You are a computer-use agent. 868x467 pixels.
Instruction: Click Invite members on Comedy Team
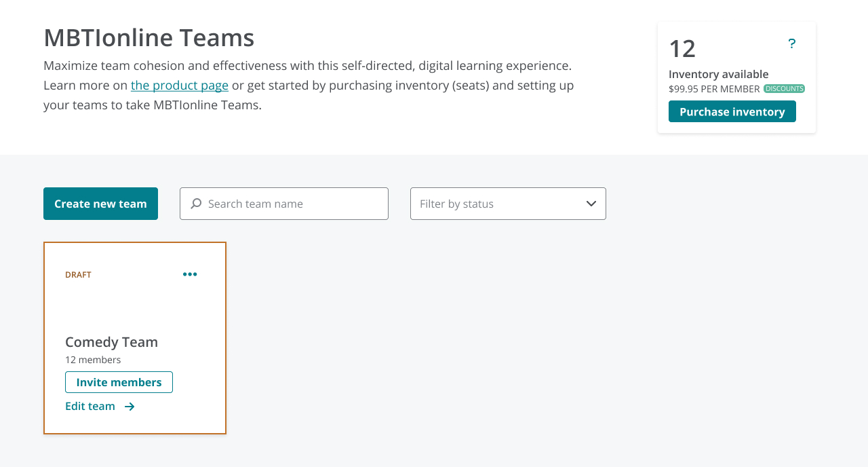tap(119, 382)
